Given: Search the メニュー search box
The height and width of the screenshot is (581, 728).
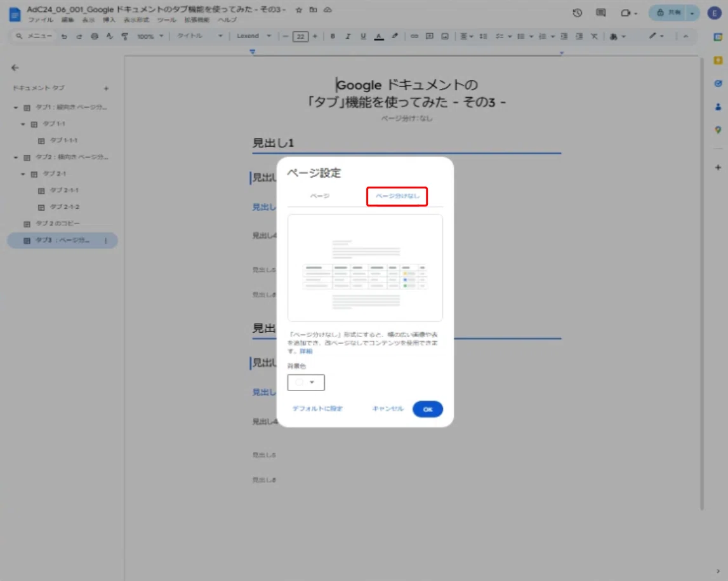Looking at the screenshot, I should click(34, 36).
